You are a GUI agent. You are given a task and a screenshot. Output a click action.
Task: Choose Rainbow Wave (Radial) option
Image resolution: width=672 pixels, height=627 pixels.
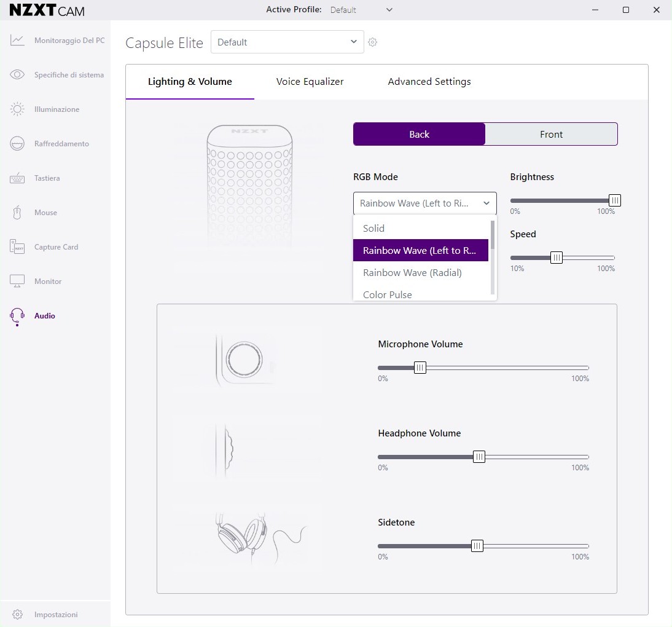coord(412,273)
